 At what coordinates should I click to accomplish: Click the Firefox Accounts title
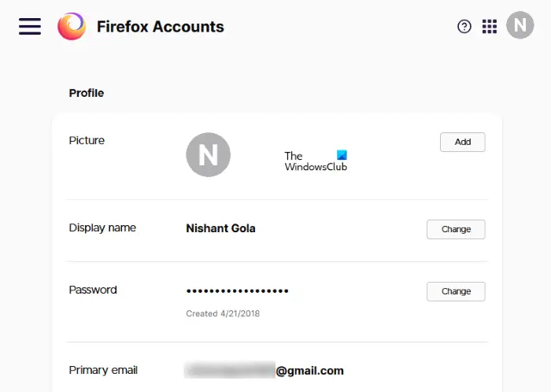coord(160,27)
